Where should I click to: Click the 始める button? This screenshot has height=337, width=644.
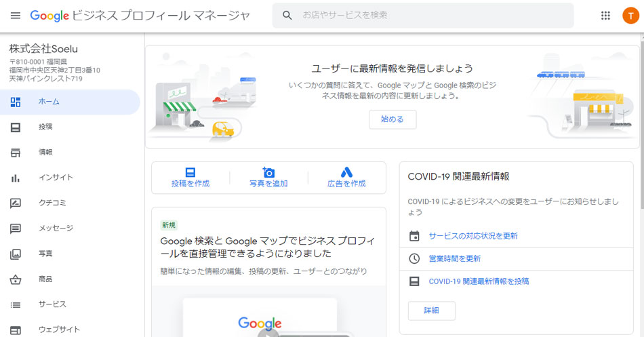pyautogui.click(x=393, y=119)
